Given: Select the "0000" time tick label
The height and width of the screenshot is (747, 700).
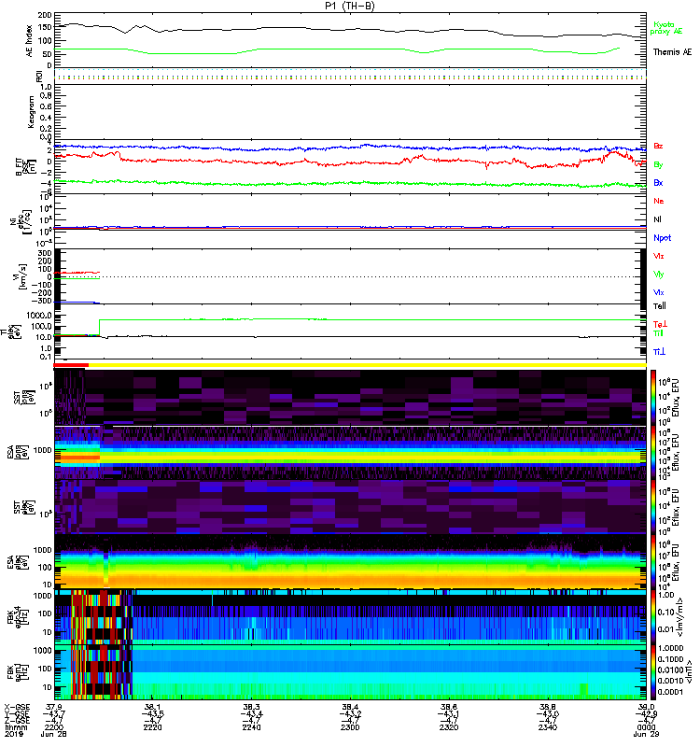Looking at the screenshot, I should (x=646, y=727).
